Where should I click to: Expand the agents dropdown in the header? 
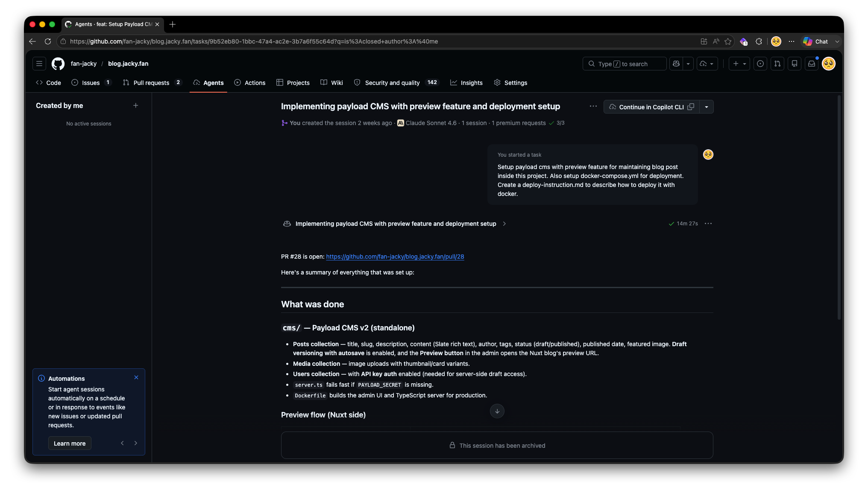[x=707, y=64]
